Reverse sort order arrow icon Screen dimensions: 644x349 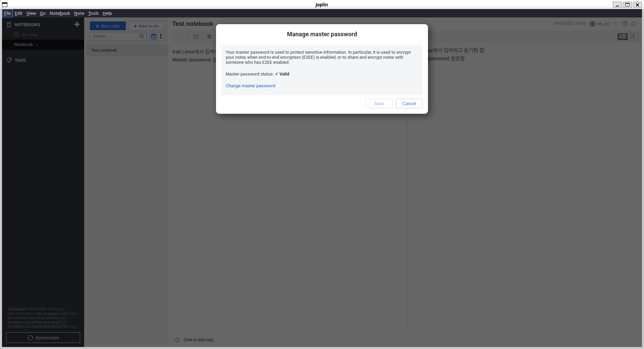161,36
